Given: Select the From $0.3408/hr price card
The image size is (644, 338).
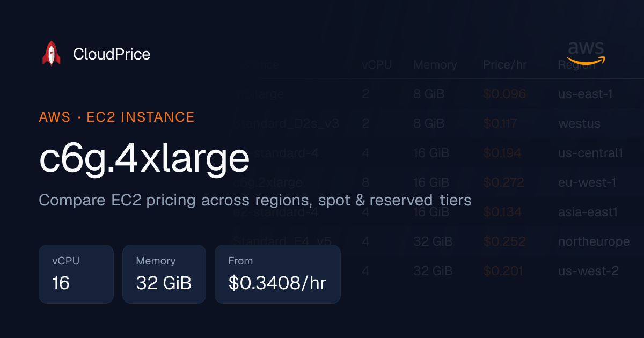Looking at the screenshot, I should click(277, 274).
